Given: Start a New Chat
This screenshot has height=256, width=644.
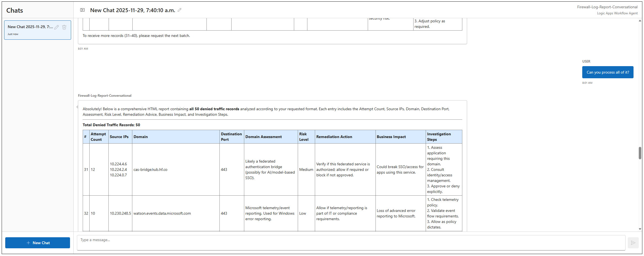Looking at the screenshot, I should click(x=38, y=243).
